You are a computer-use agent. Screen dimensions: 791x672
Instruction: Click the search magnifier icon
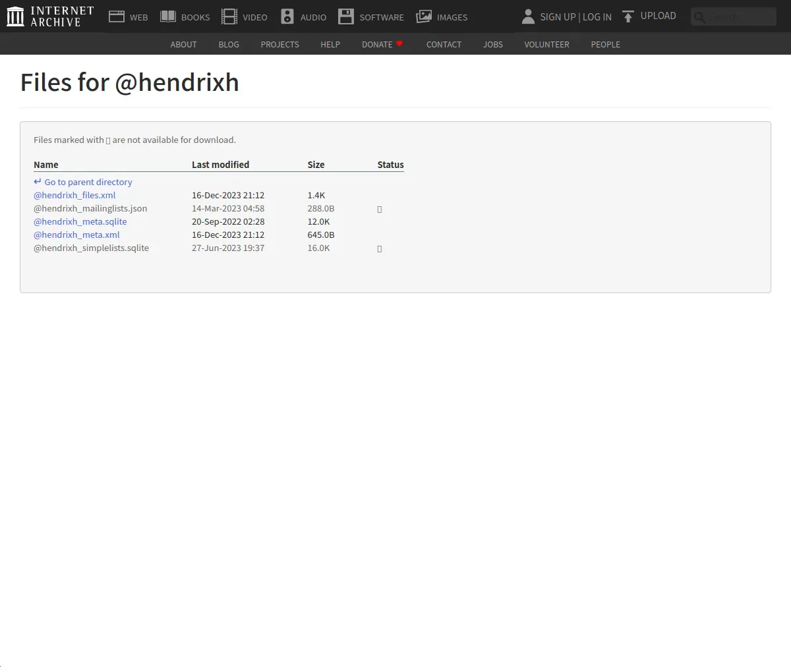click(699, 17)
